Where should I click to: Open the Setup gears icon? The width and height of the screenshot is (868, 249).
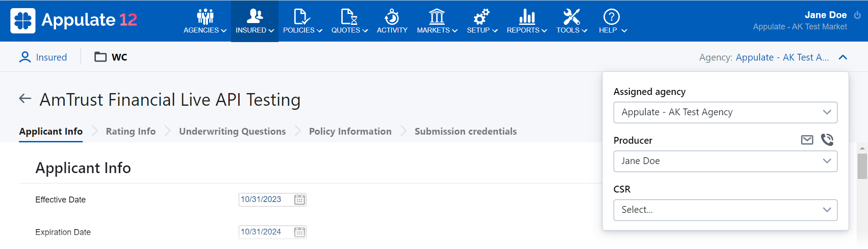pyautogui.click(x=481, y=17)
